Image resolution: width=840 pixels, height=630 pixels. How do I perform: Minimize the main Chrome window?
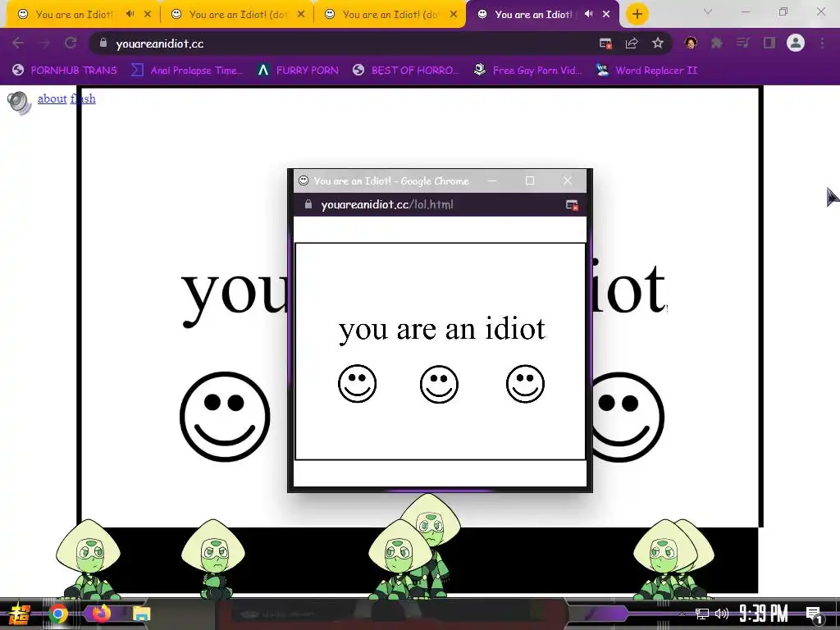click(x=745, y=11)
